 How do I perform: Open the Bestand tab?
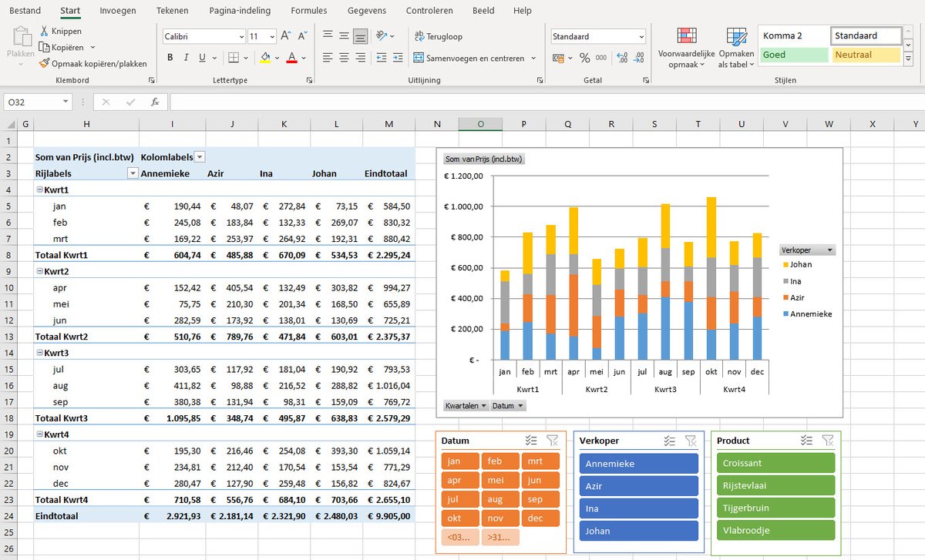pyautogui.click(x=25, y=11)
